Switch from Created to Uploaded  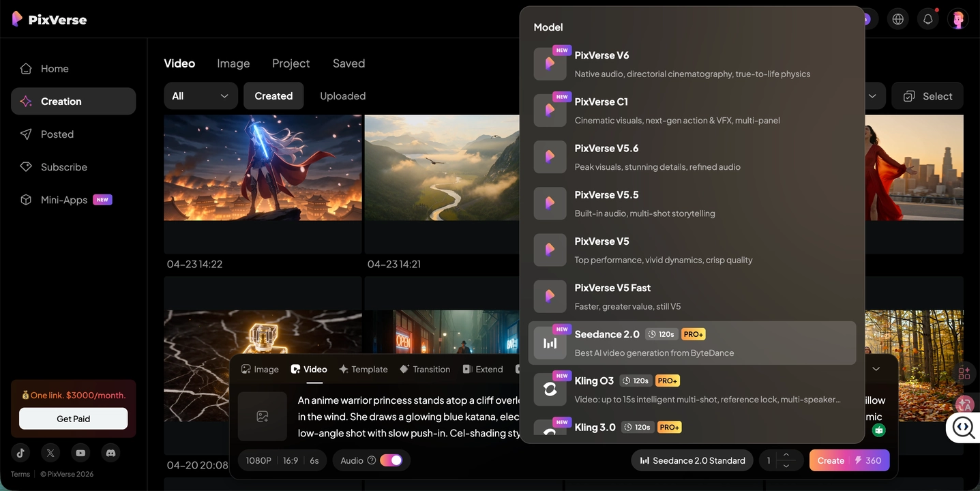click(342, 95)
